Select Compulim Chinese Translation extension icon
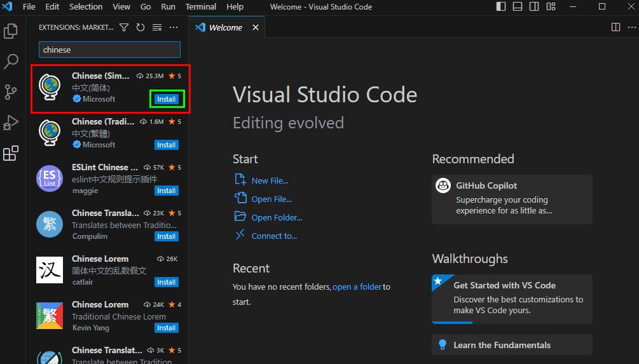Viewport: 639px width, 364px height. [50, 224]
